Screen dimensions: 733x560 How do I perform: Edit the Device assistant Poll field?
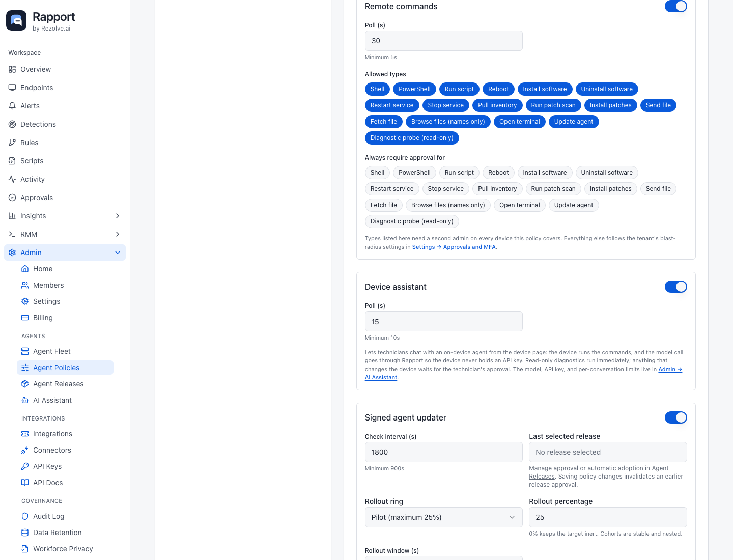tap(444, 321)
